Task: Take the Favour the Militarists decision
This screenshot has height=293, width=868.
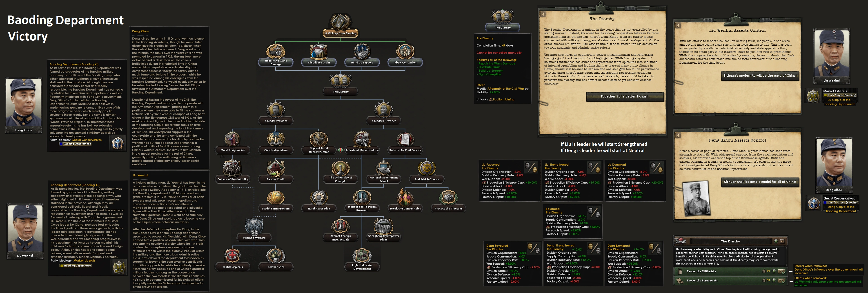Action: pos(782,271)
